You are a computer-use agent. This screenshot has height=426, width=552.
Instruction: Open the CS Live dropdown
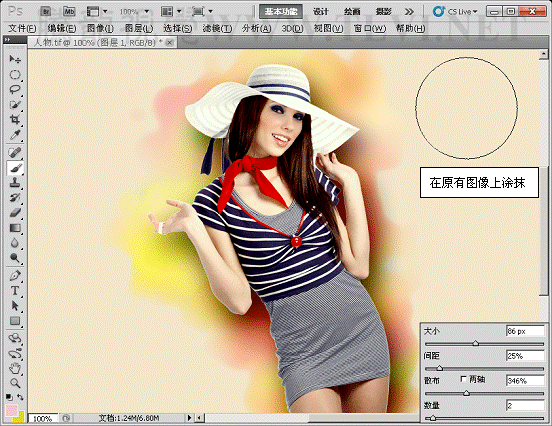pos(455,12)
